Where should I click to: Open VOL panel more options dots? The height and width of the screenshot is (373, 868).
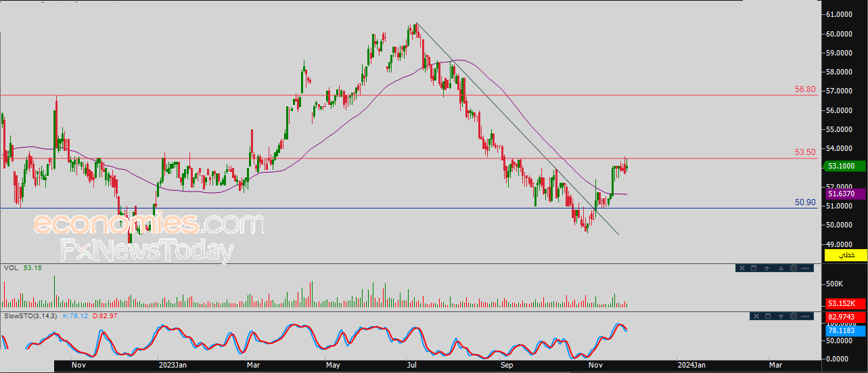pyautogui.click(x=805, y=268)
